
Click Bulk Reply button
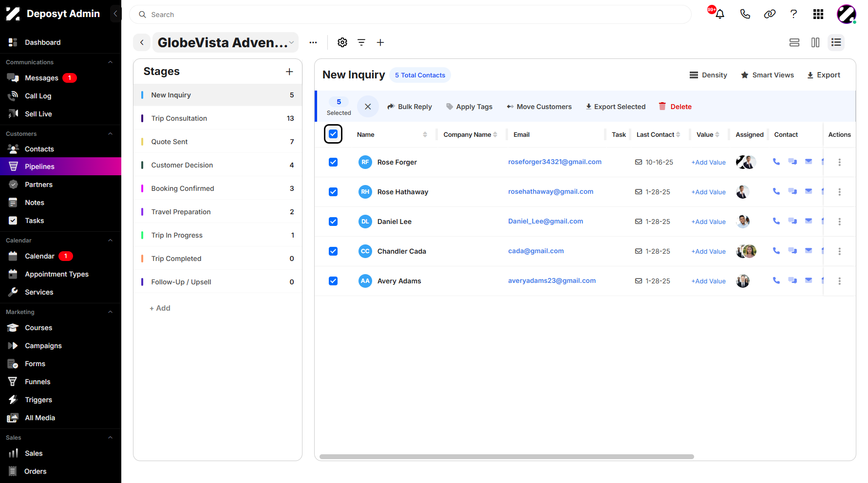[x=410, y=107]
